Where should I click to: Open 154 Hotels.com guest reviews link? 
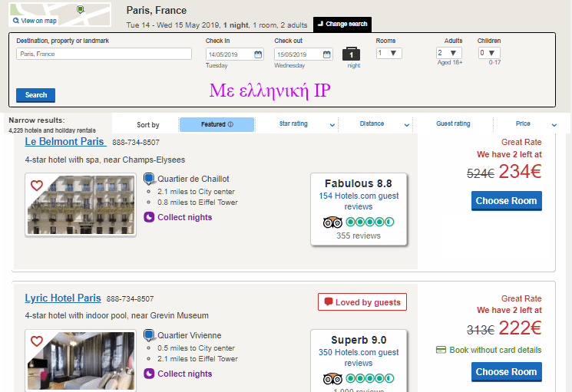pos(359,201)
